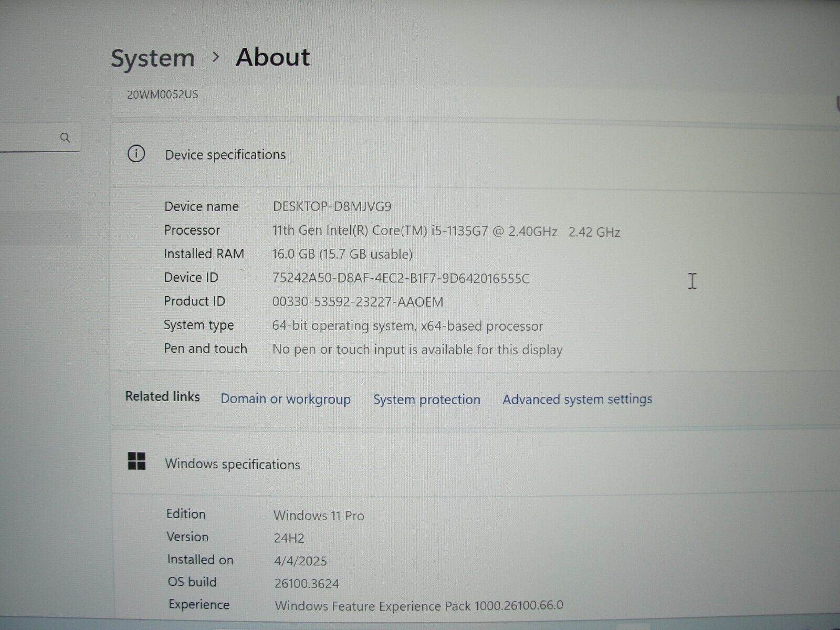Open System protection settings

(426, 400)
